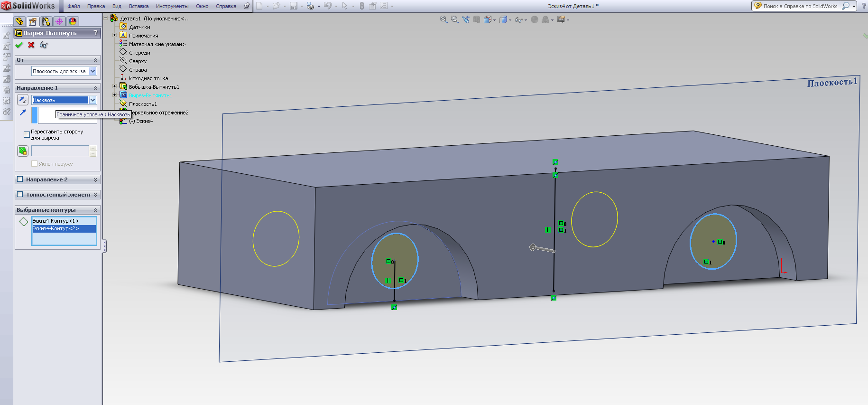
Task: Open the appearance color ball tab
Action: [x=73, y=21]
